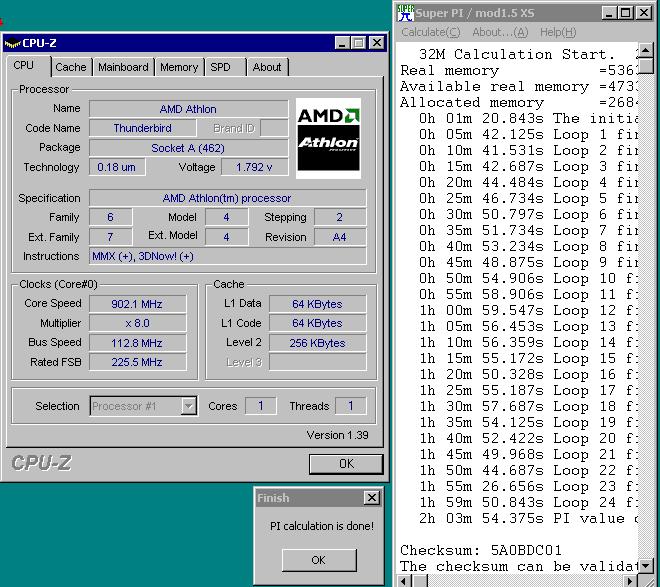Click the Super PI vertical scrollbar up arrow
The height and width of the screenshot is (587, 660).
click(646, 51)
